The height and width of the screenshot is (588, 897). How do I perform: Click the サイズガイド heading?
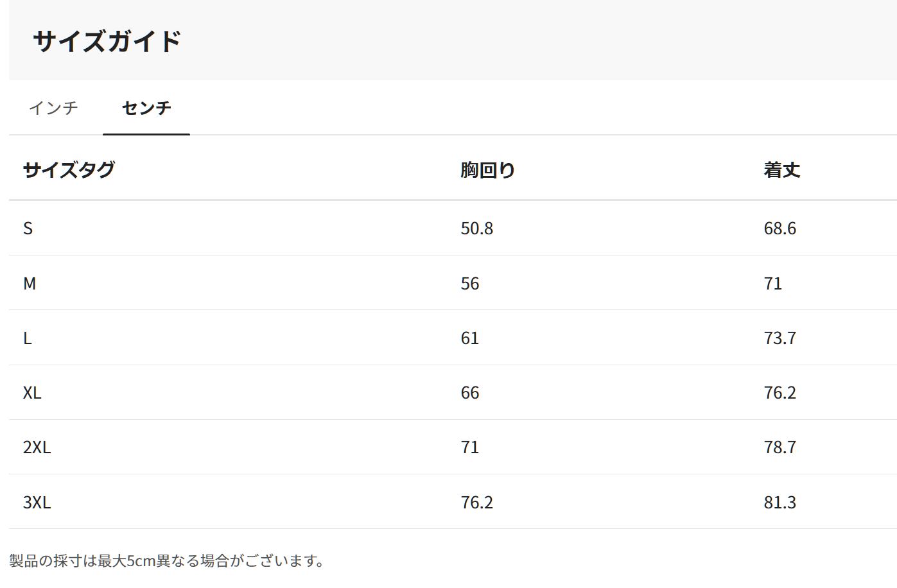107,41
